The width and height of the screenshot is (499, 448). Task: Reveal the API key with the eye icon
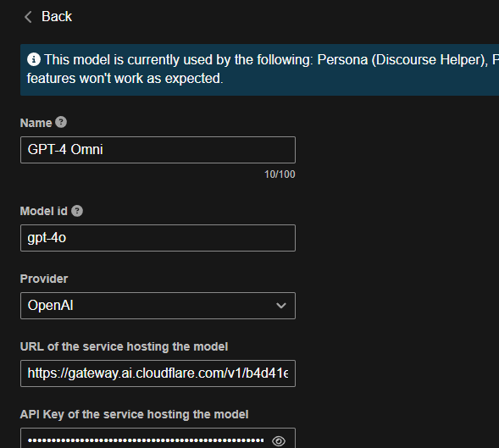tap(279, 441)
